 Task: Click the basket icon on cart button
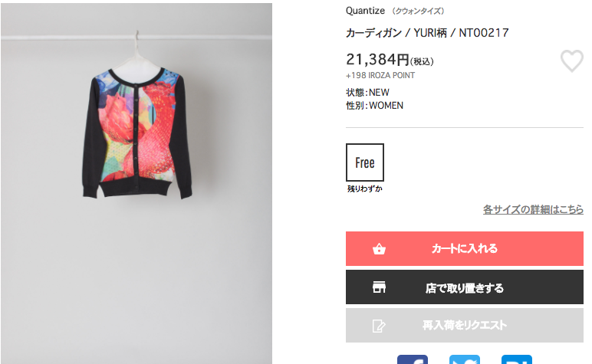pos(379,249)
